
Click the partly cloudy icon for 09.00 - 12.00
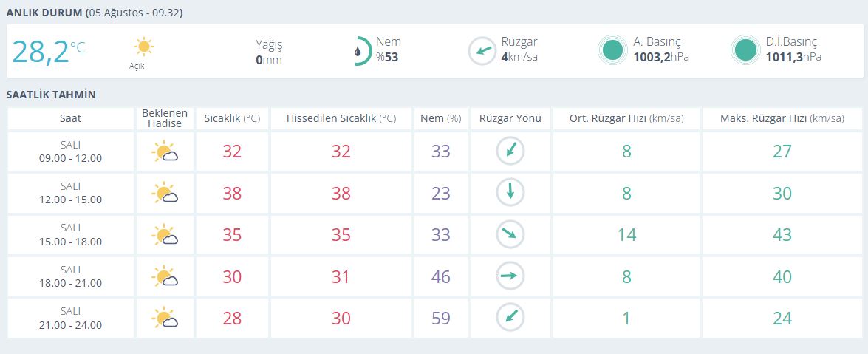165,152
